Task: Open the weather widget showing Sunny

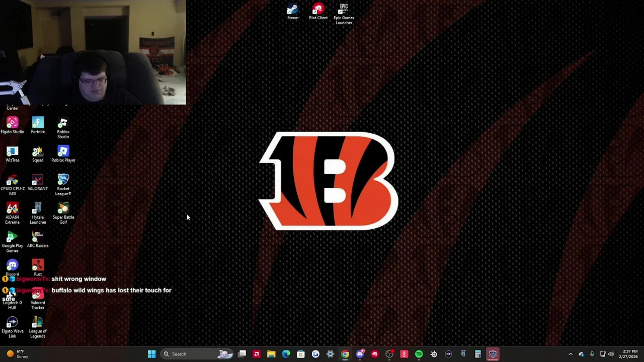Action: (17, 354)
